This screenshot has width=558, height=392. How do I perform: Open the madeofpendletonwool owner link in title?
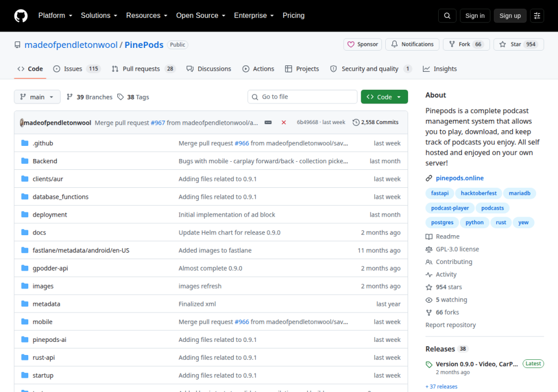click(x=71, y=45)
